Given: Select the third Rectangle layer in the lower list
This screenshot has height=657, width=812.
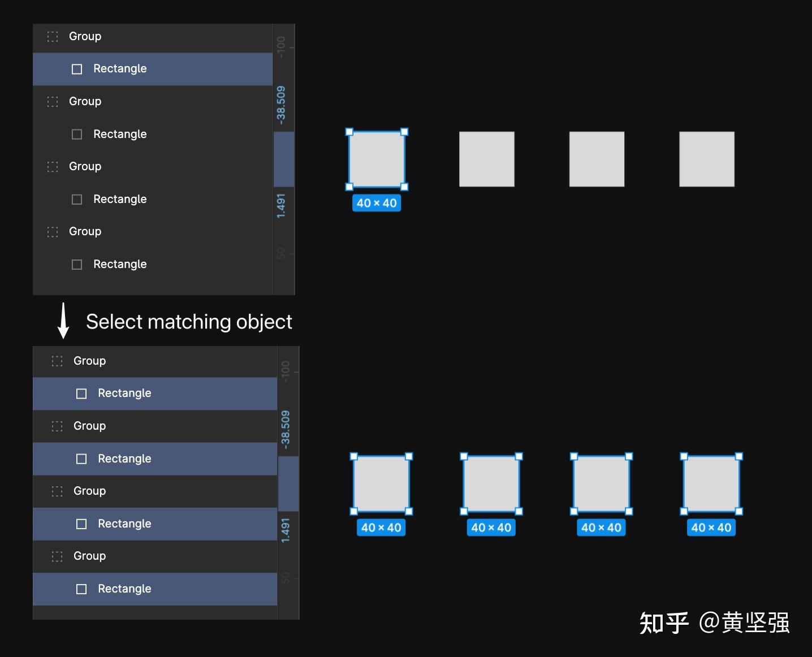Looking at the screenshot, I should point(124,524).
